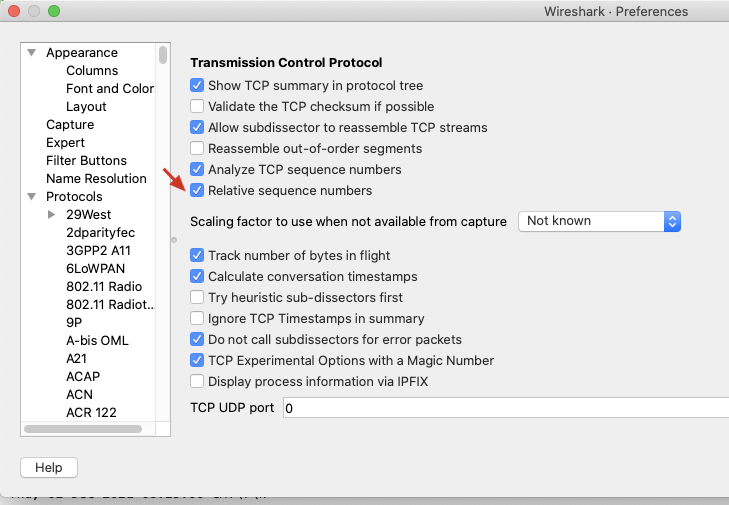The image size is (729, 505).
Task: Check Display process information via IPFIX
Action: 197,381
